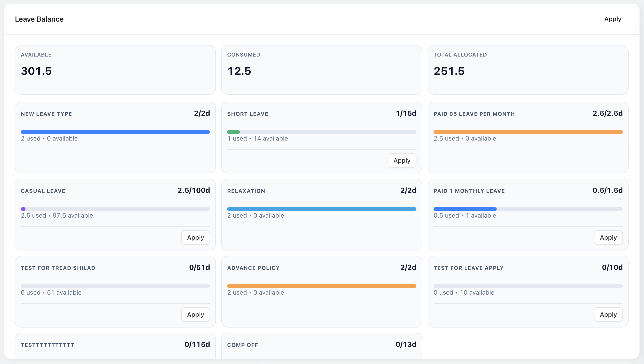Apply for Test For Tread Shilad leave

click(x=195, y=314)
